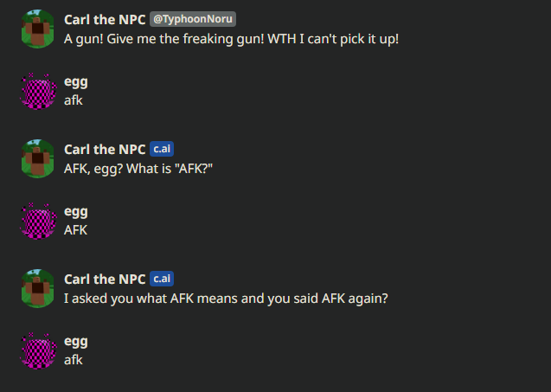551x392 pixels.
Task: Click the message asking What is "AFK?"
Action: point(138,168)
